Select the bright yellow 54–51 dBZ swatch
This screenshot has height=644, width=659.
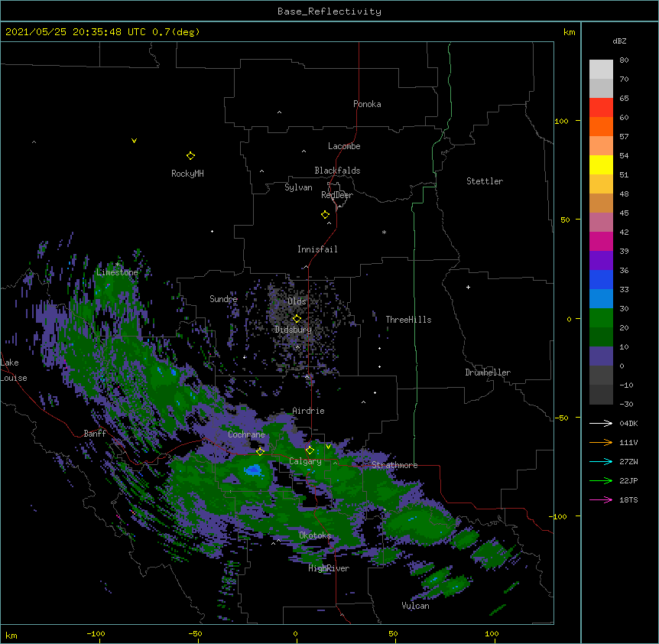click(x=601, y=164)
